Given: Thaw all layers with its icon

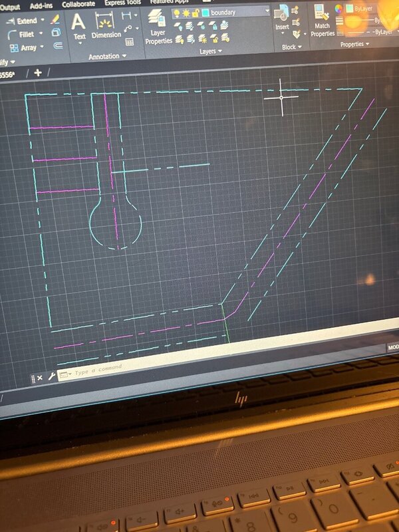Looking at the screenshot, I should click(203, 39).
